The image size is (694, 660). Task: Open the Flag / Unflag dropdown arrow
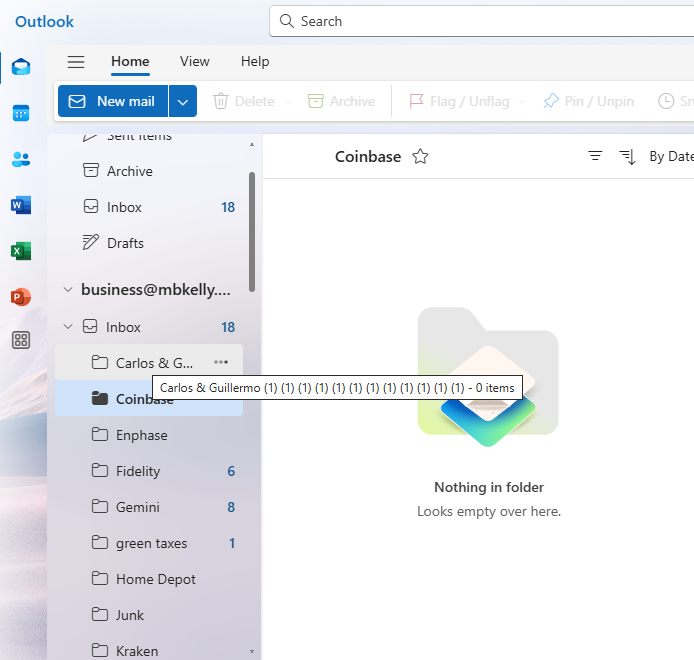tap(523, 101)
